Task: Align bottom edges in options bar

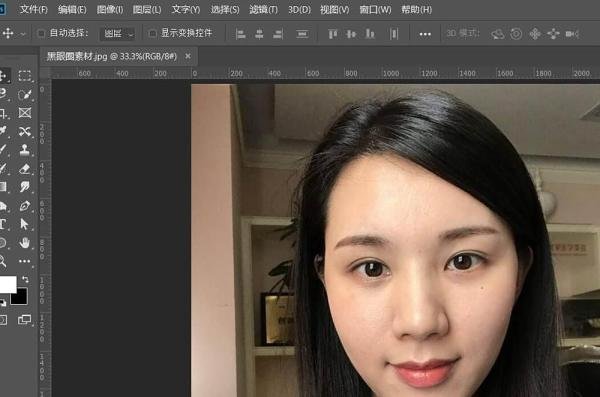Action: (370, 34)
